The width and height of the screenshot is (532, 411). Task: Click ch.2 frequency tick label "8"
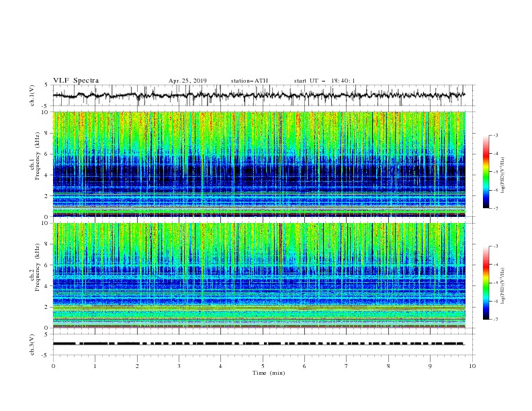tap(48, 244)
